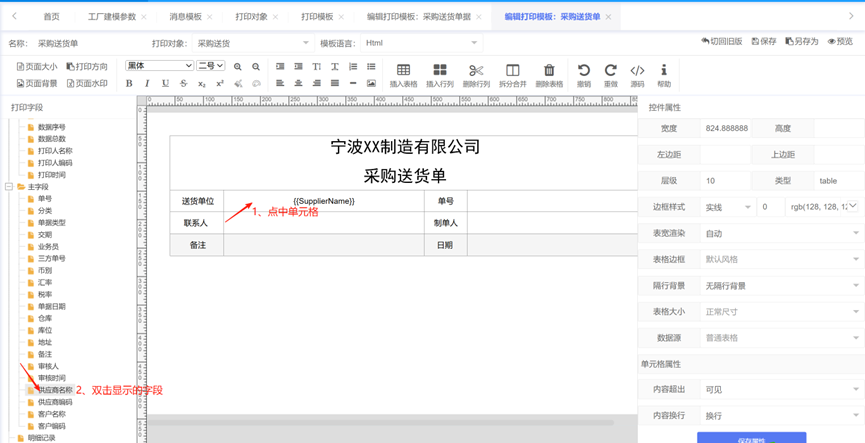Open 打印对象 采购送货 dropdown

coord(253,43)
